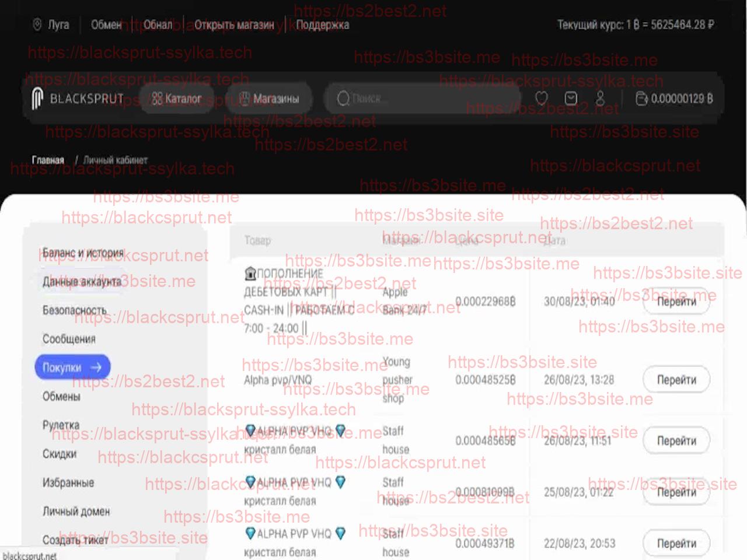Click the BLACKSPRUT logo

pos(78,99)
